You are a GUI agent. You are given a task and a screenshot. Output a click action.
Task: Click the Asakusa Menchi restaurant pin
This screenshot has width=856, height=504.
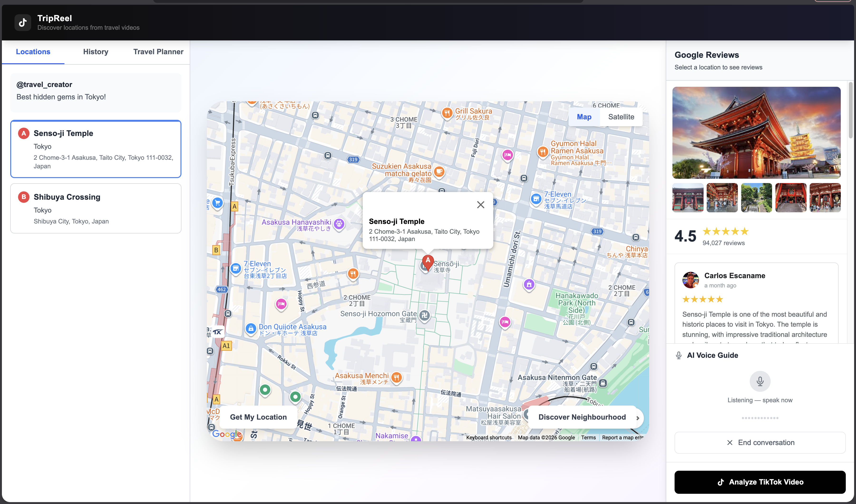pos(396,377)
